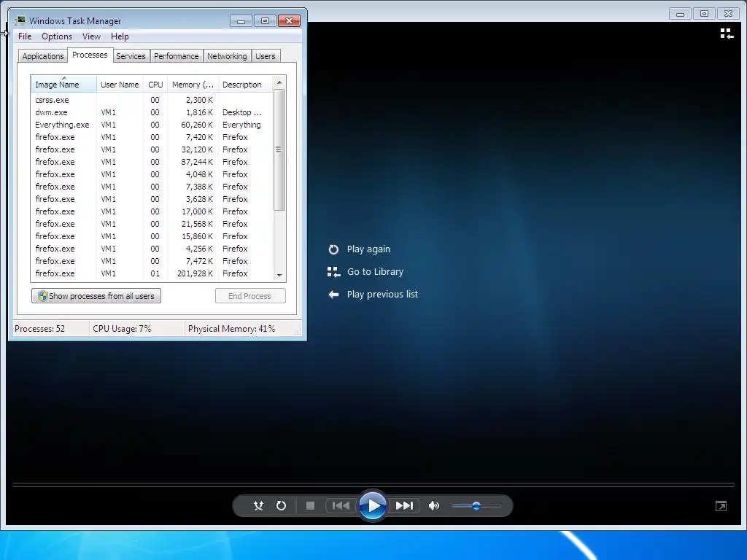This screenshot has height=560, width=747.
Task: Click the process list scroll-up arrow
Action: click(279, 82)
